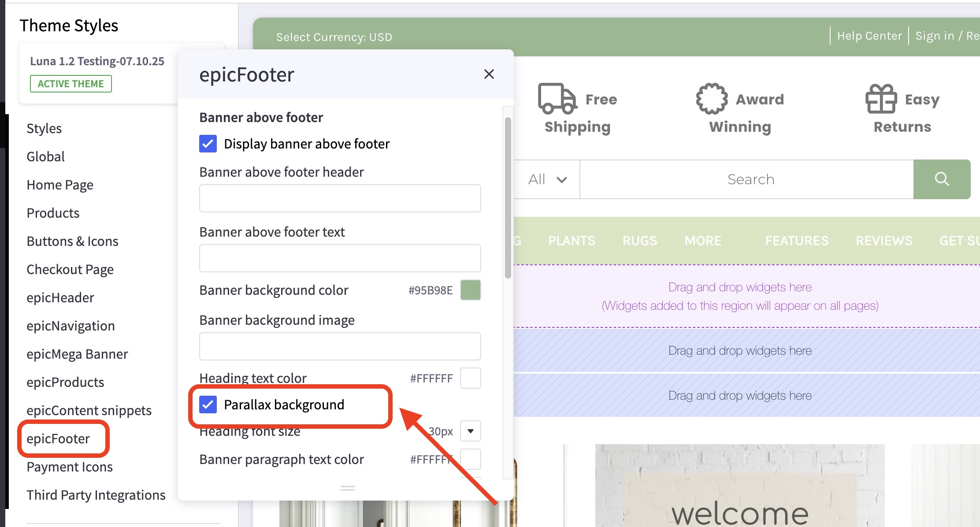This screenshot has height=527, width=980.
Task: Click the Sign in link
Action: tap(935, 36)
